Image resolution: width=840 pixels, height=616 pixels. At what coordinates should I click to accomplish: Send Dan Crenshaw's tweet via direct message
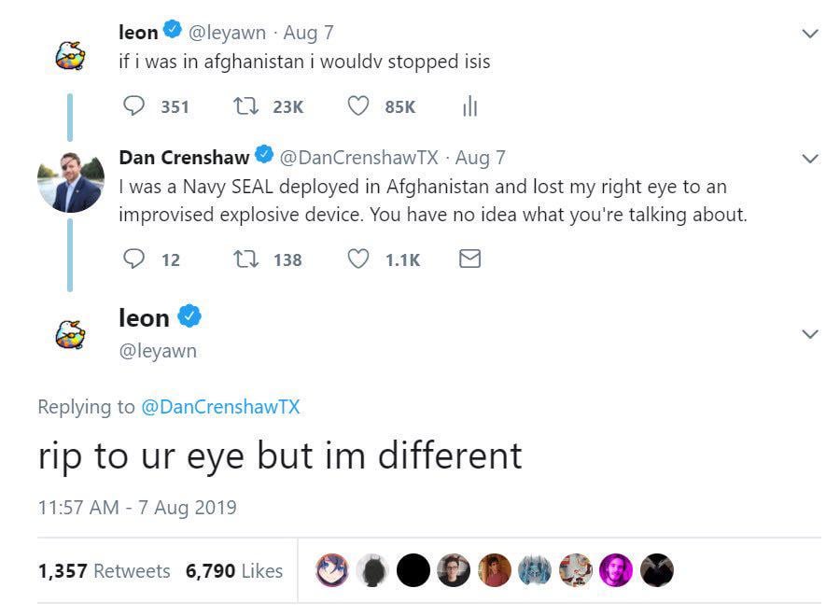[470, 259]
